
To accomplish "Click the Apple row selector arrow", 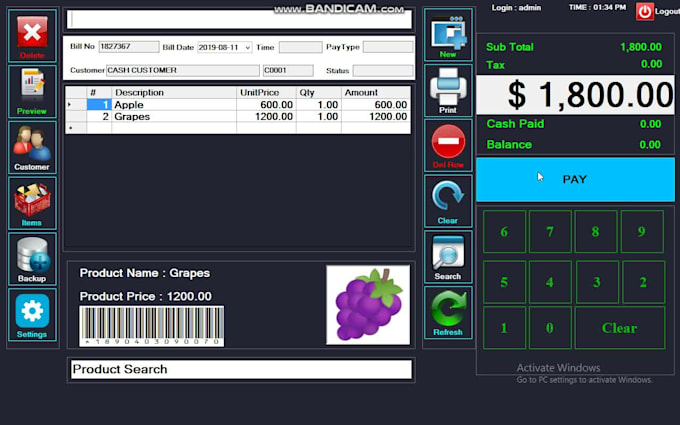I will 76,105.
